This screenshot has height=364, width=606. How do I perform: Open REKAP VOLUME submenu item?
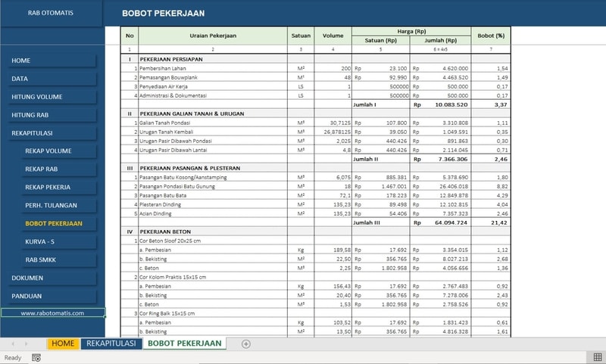(x=59, y=151)
